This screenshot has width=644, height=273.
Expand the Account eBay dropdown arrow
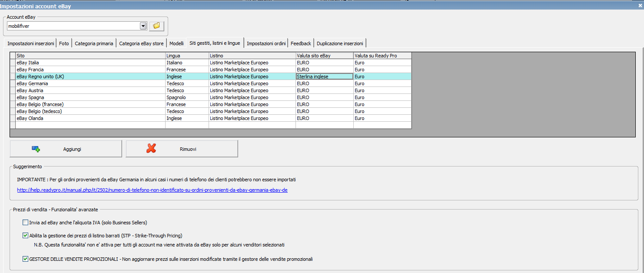[143, 26]
